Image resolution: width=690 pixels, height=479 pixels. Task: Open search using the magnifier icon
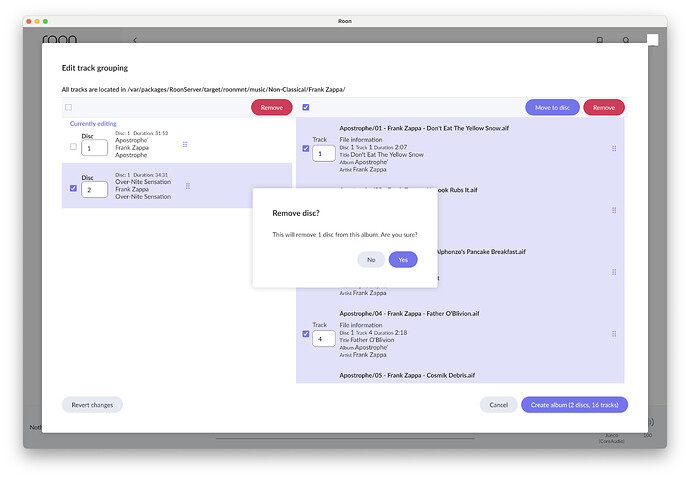(626, 41)
